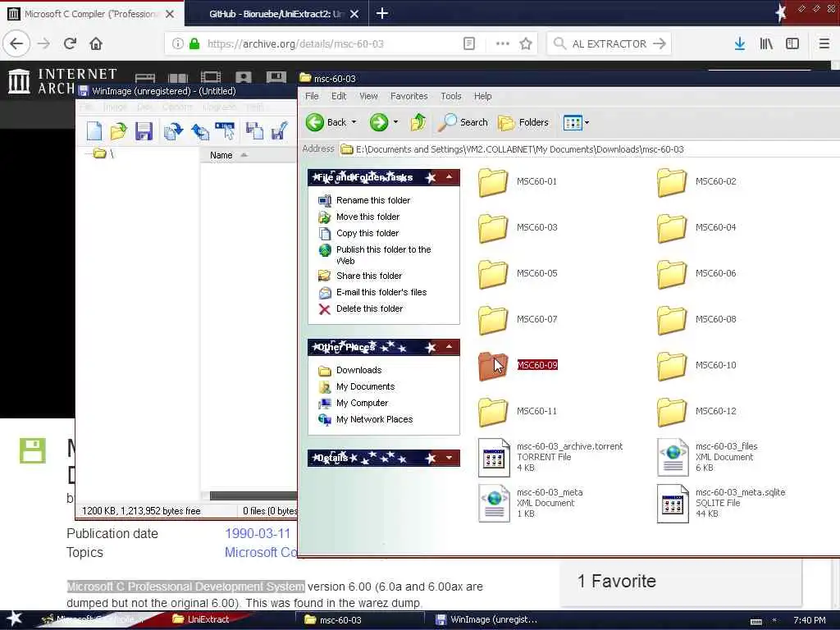
Task: Click Share this folder task
Action: pyautogui.click(x=360, y=276)
